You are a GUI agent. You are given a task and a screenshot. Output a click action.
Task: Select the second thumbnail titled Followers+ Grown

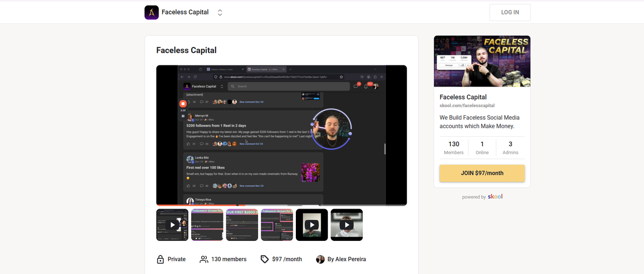pos(207,225)
